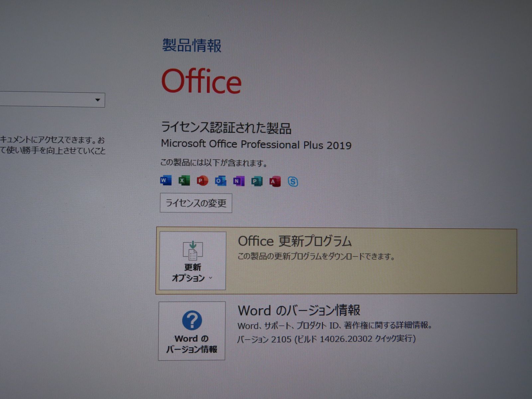This screenshot has width=532, height=399.
Task: Click Word、サポート、プロダクト ID description text
Action: 335,325
